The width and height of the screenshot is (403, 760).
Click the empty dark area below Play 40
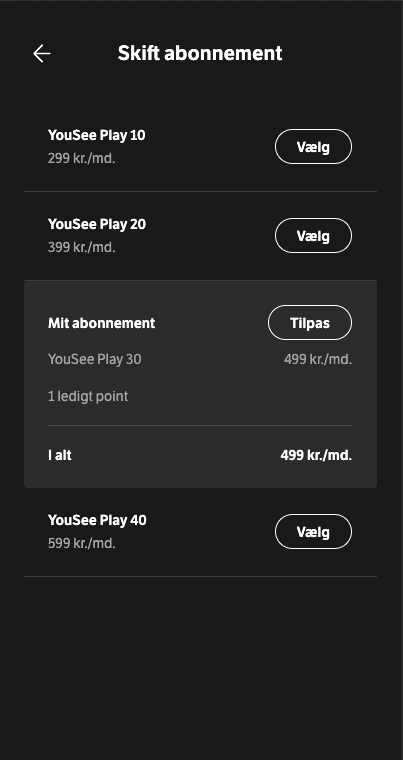click(201, 668)
